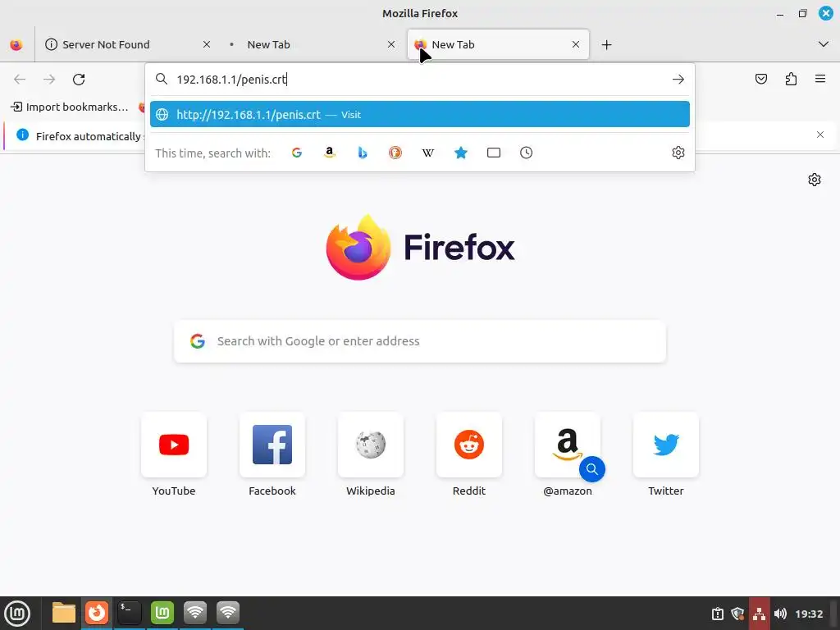Switch to the Server Not Found tab

click(127, 44)
